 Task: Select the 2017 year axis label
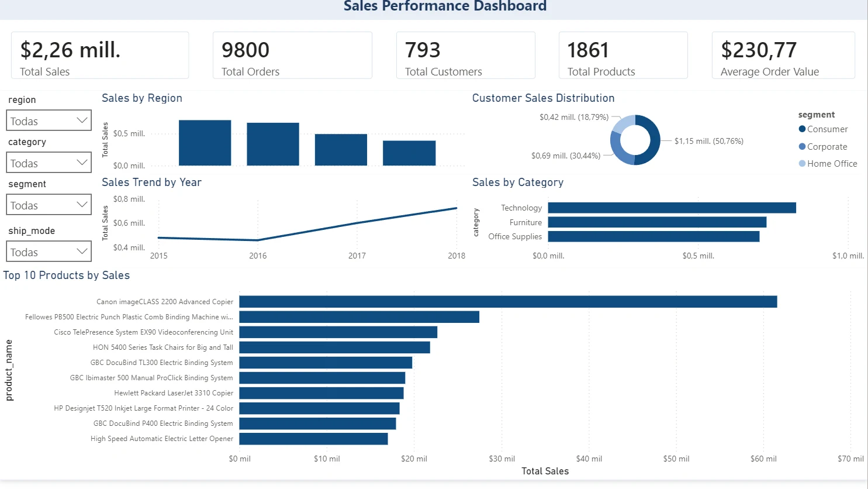357,256
